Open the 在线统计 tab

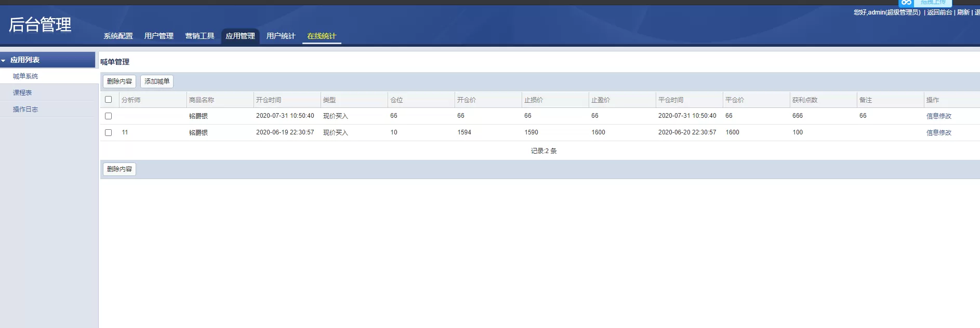322,36
